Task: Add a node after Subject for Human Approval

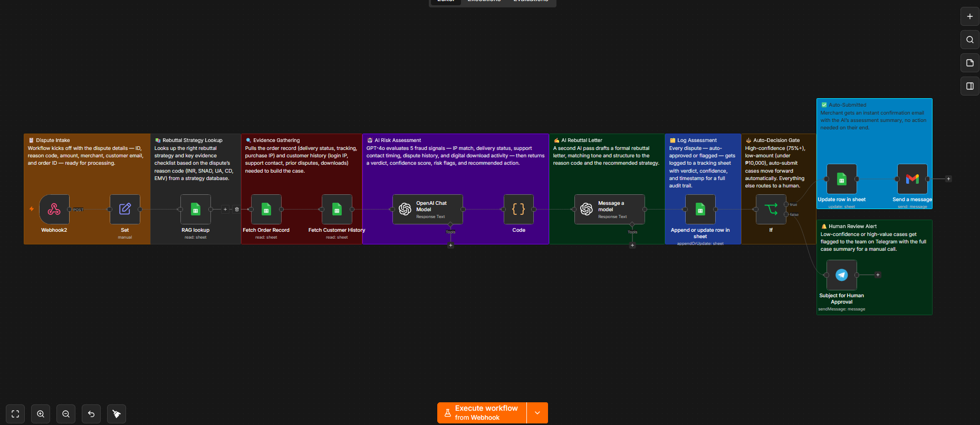Action: 878,275
